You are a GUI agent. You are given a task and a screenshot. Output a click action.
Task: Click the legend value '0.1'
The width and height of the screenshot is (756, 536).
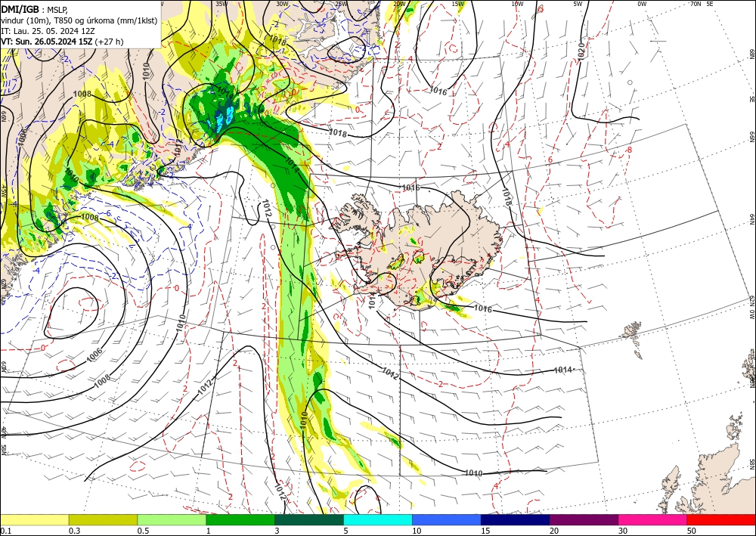5,531
